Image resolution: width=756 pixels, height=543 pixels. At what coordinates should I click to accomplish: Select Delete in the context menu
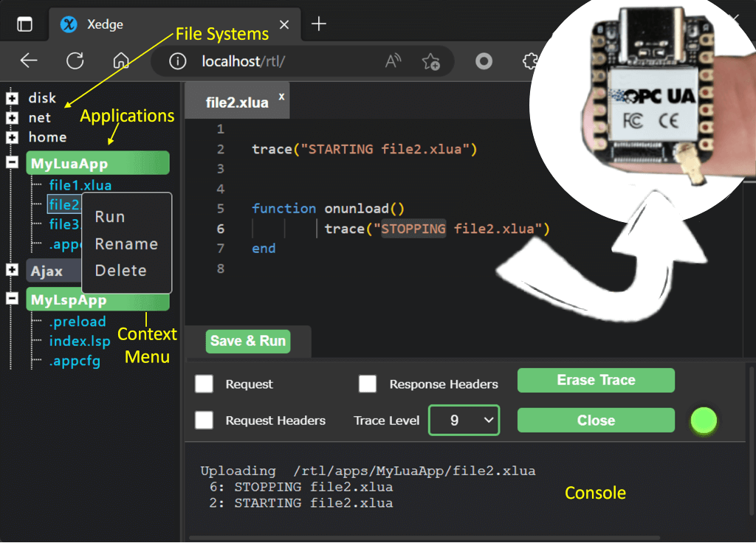pos(120,271)
